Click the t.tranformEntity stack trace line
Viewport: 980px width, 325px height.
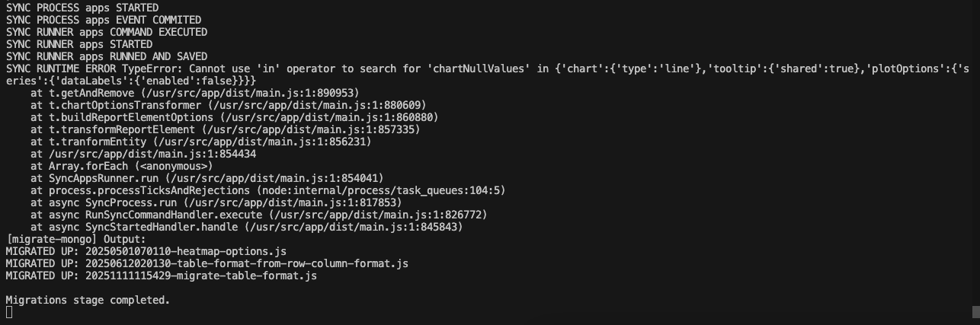[x=200, y=142]
